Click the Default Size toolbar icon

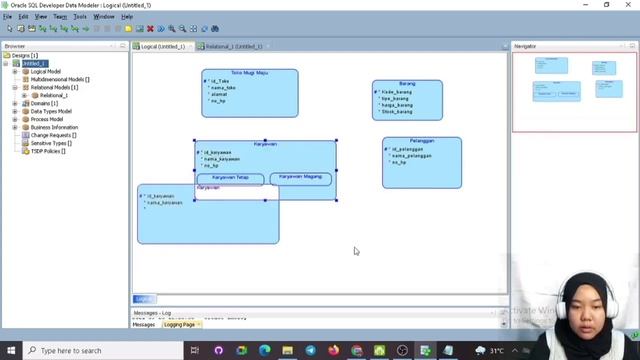(x=204, y=29)
